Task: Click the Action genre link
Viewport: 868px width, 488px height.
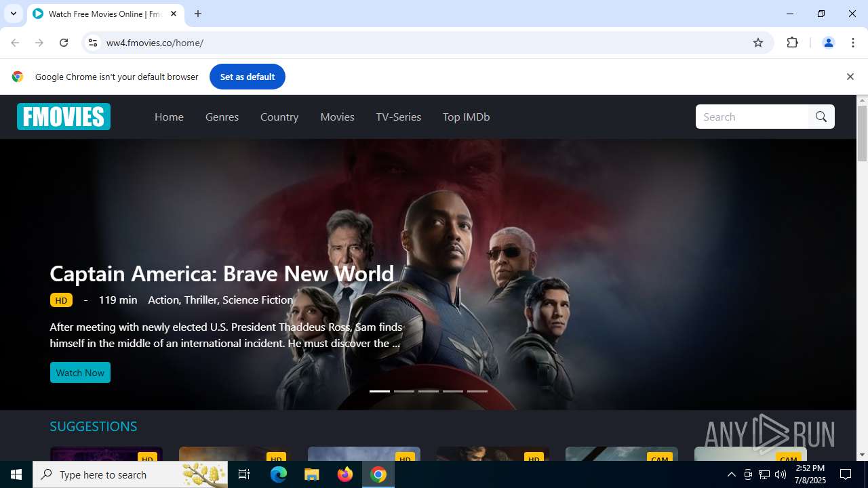Action: tap(163, 300)
